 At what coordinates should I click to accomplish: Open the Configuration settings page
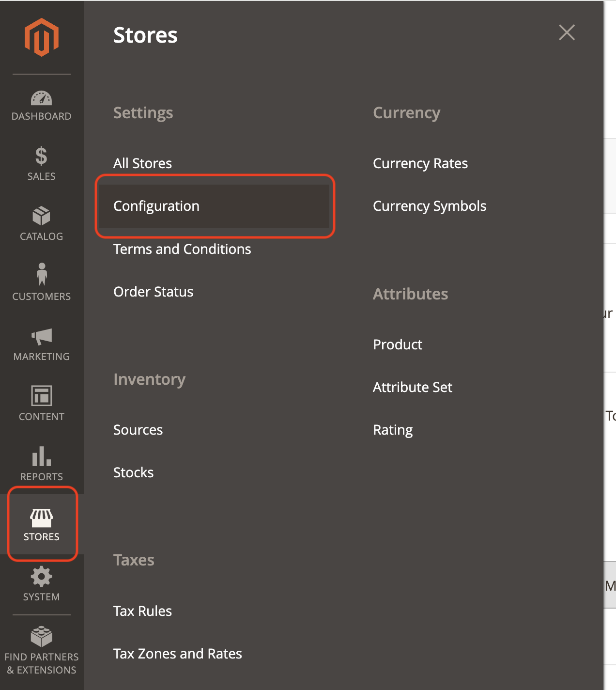(156, 206)
